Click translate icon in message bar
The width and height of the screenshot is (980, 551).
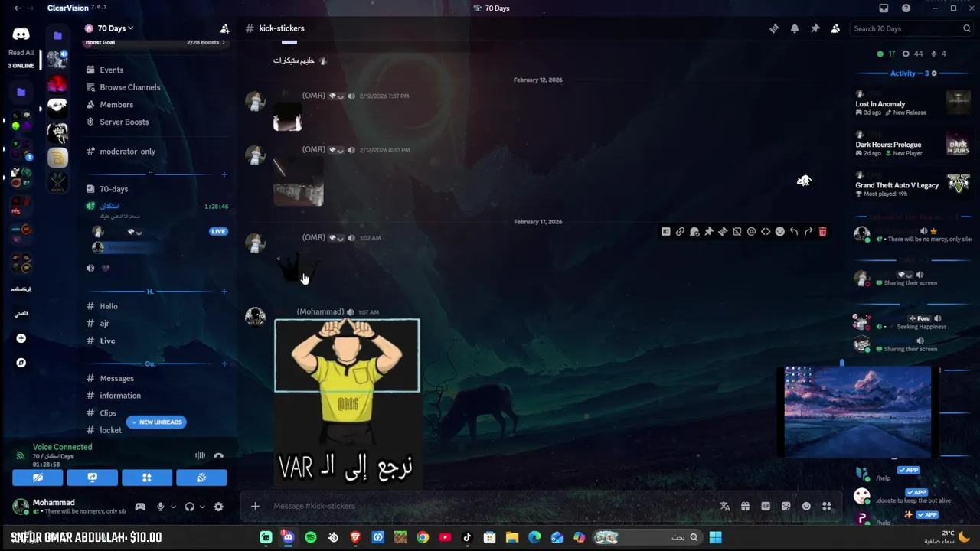click(x=724, y=506)
